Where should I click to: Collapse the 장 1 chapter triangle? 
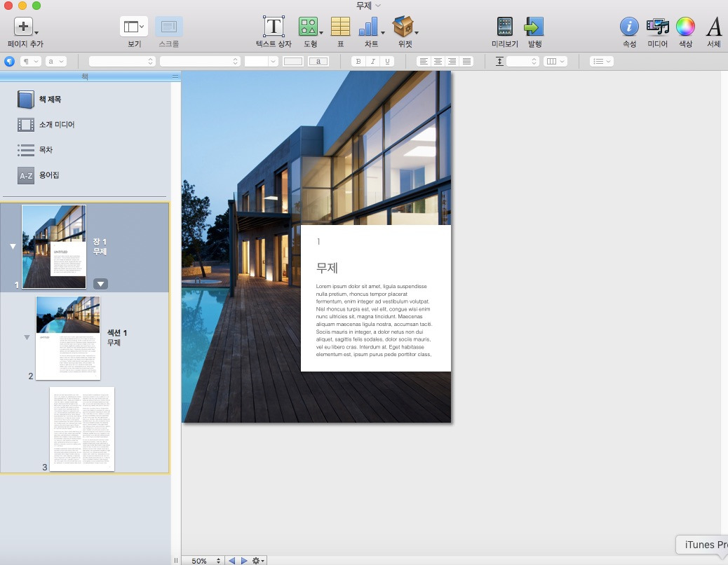[x=13, y=246]
